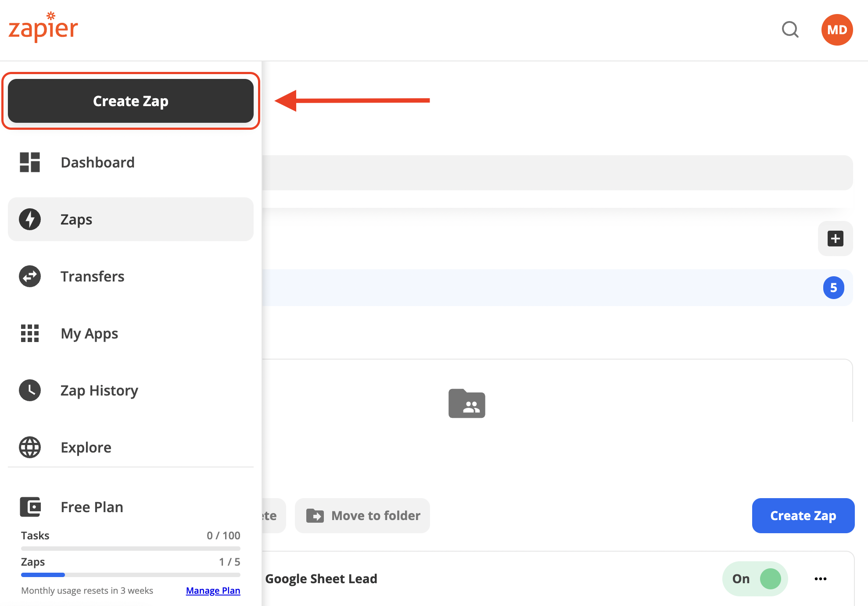Open the search magnifier icon
The height and width of the screenshot is (606, 868).
(790, 30)
